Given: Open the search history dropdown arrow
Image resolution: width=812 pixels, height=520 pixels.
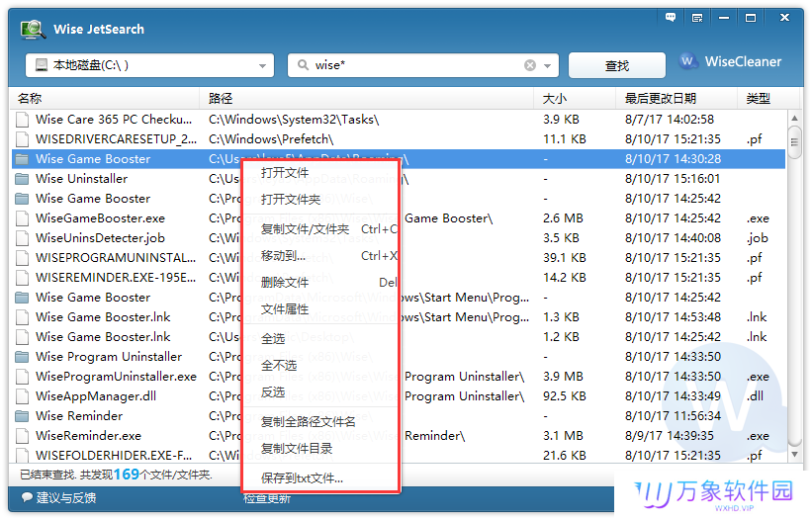Looking at the screenshot, I should (x=547, y=65).
